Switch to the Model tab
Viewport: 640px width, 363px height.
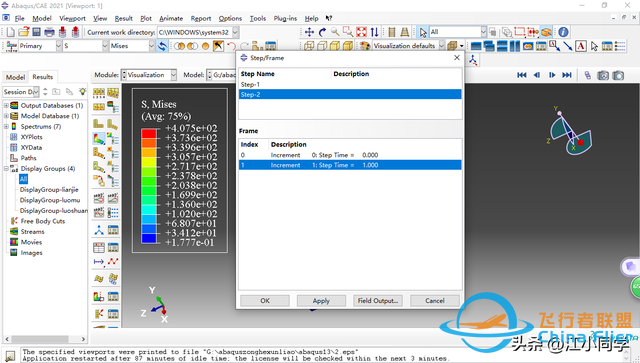[15, 77]
